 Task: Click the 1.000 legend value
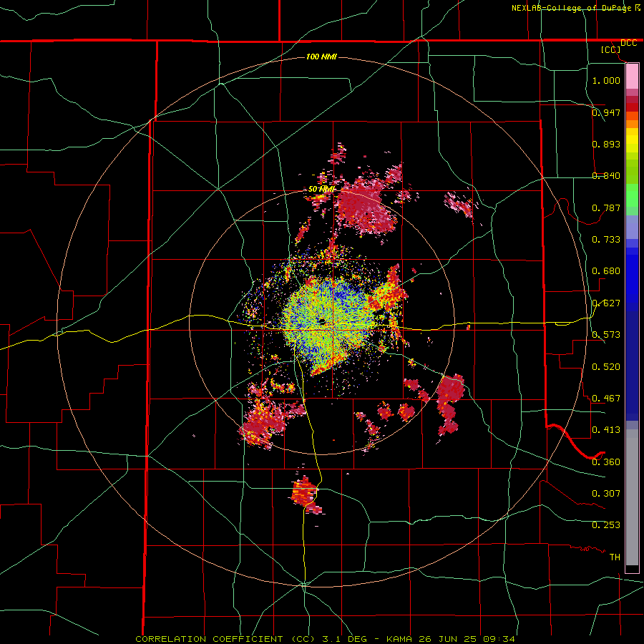[606, 80]
